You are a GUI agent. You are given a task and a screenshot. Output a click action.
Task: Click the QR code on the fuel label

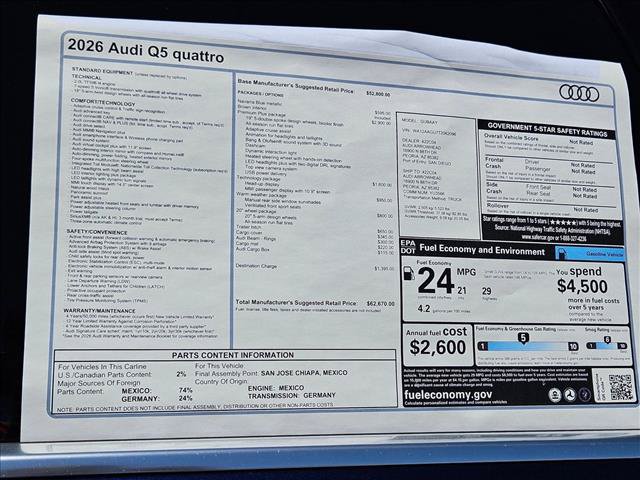pos(621,387)
